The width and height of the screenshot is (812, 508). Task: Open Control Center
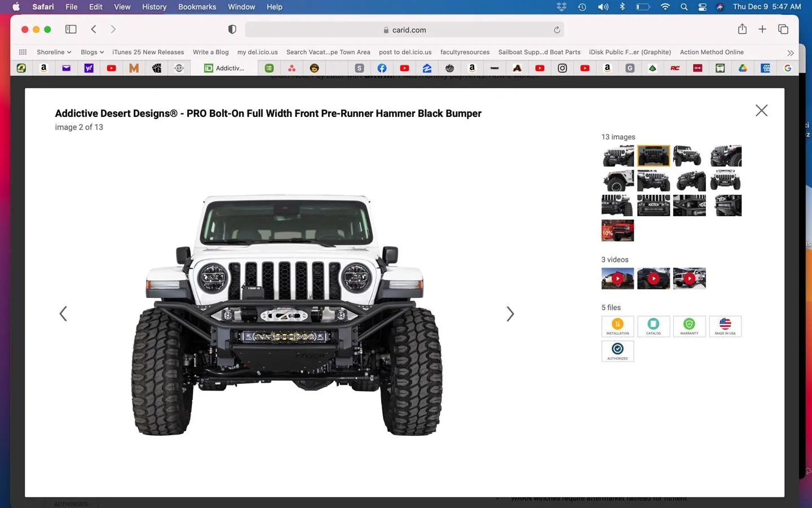(x=703, y=7)
